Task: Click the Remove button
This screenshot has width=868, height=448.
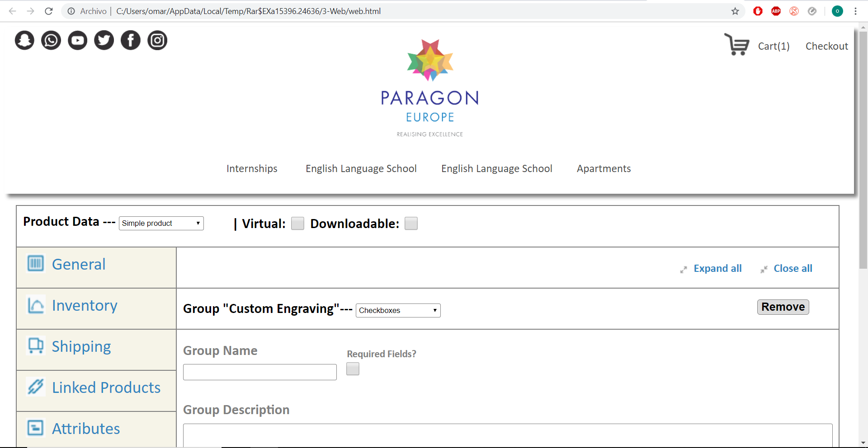Action: click(x=783, y=307)
